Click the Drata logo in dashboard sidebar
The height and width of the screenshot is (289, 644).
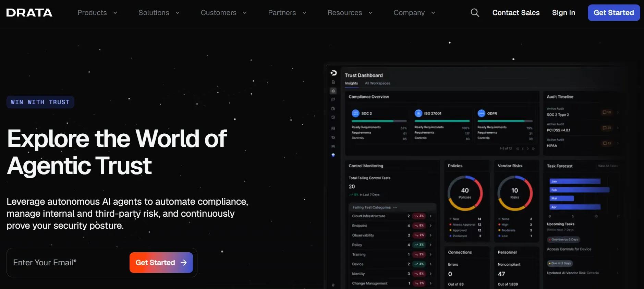pos(333,73)
